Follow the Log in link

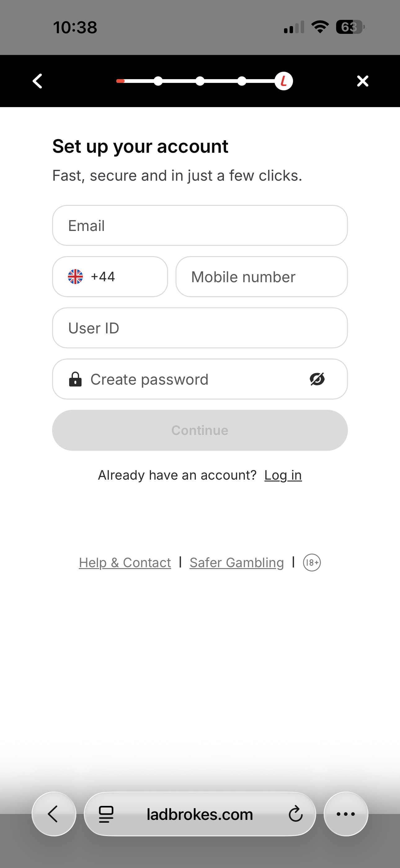click(x=283, y=475)
